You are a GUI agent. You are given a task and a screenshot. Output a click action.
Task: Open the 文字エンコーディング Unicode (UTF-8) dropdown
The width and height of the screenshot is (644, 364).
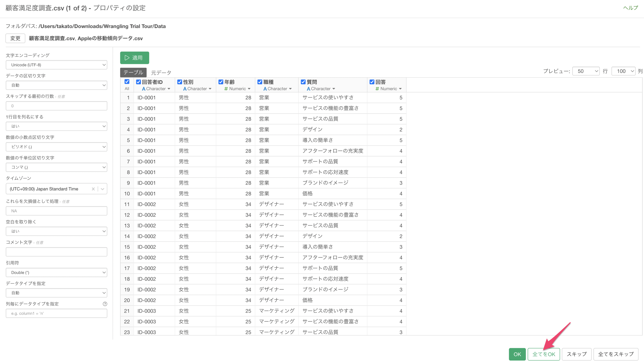click(x=56, y=65)
